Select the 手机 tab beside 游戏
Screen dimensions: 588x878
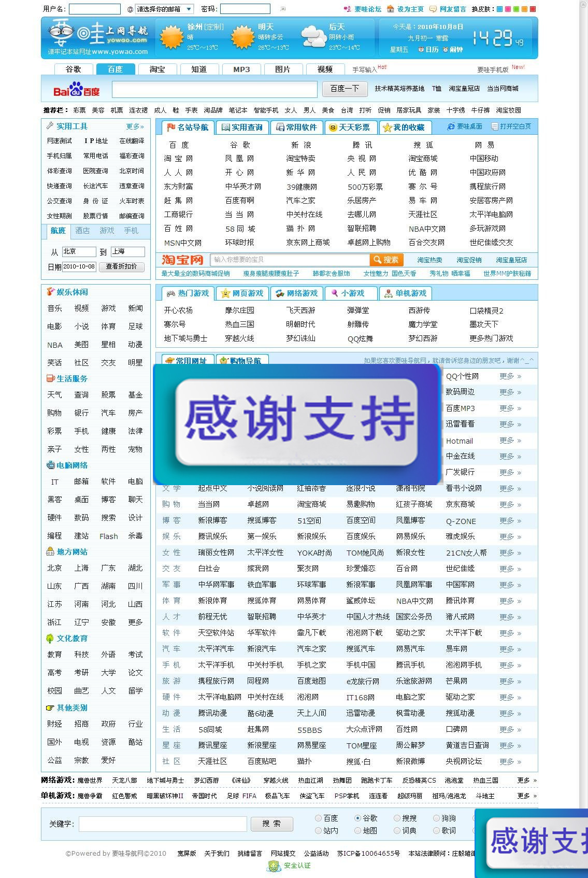(131, 231)
